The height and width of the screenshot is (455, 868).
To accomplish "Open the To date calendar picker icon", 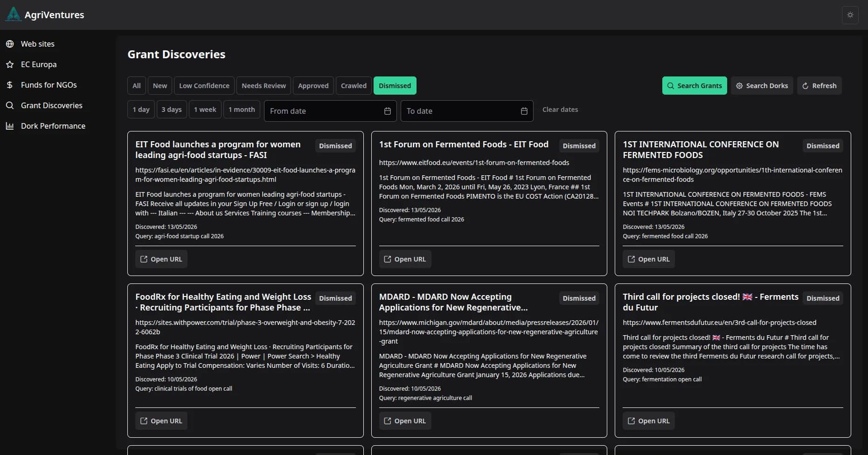I will pyautogui.click(x=524, y=111).
